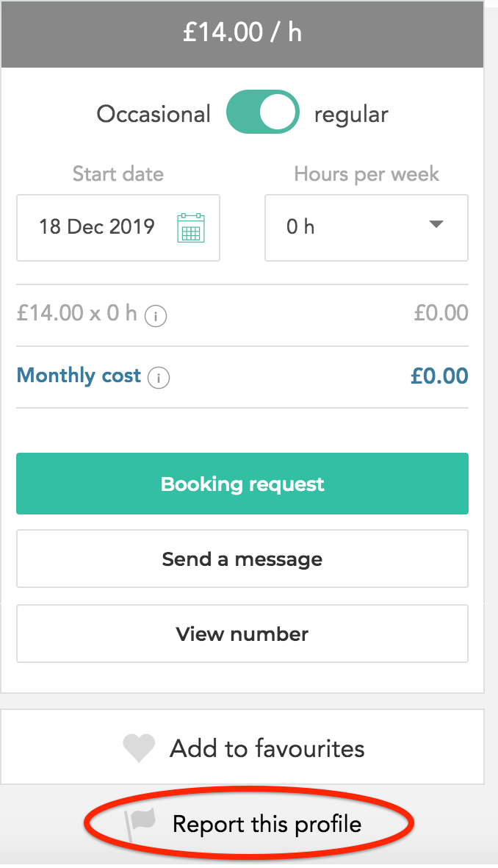This screenshot has width=498, height=868.
Task: Click Add to favourites
Action: (242, 747)
